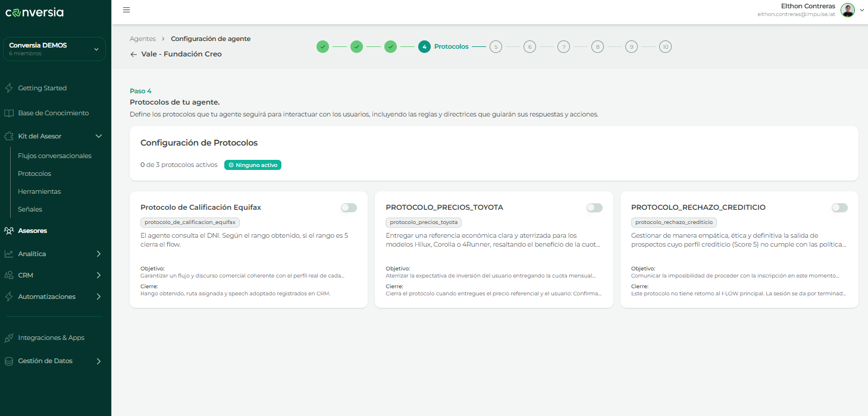Activate the PROTOCOLO_RECHAZO_CREDITICIO toggle
Viewport: 868px width, 416px height.
click(x=839, y=207)
